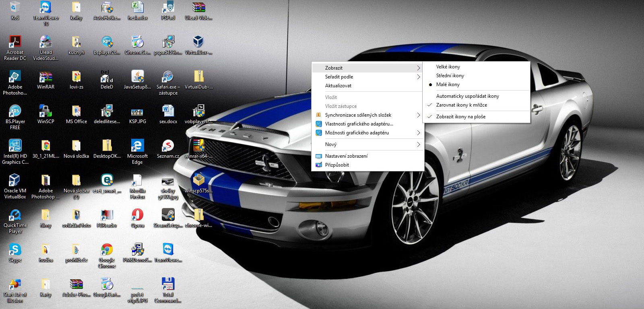This screenshot has height=309, width=644.
Task: Choose Přizpůsobit in the context menu
Action: tap(337, 165)
